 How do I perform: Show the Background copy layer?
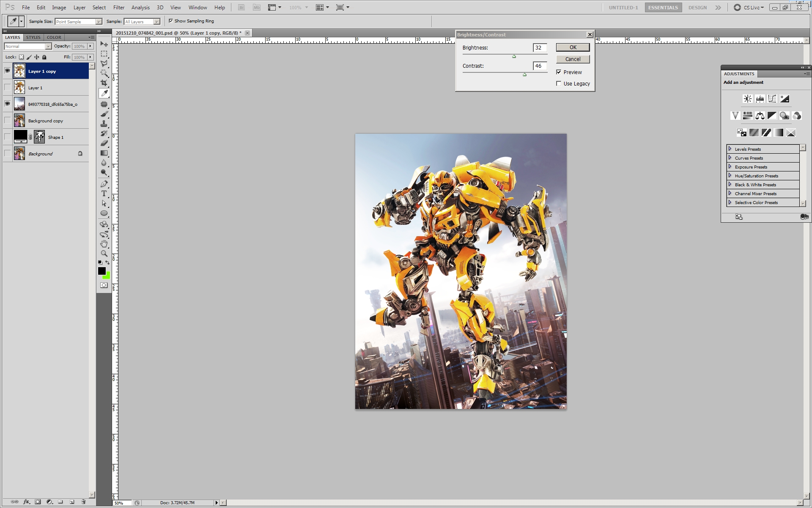pyautogui.click(x=7, y=120)
